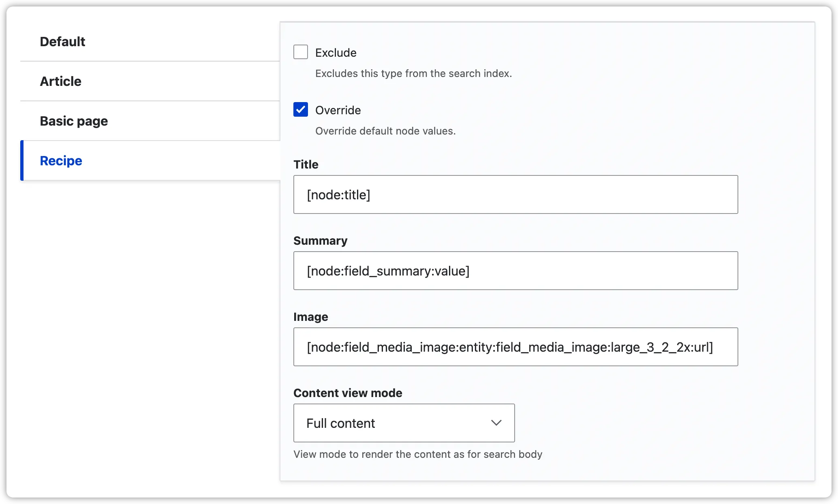Screen dimensions: 838x504
Task: Place cursor after [node:title] in Title field
Action: coord(373,194)
